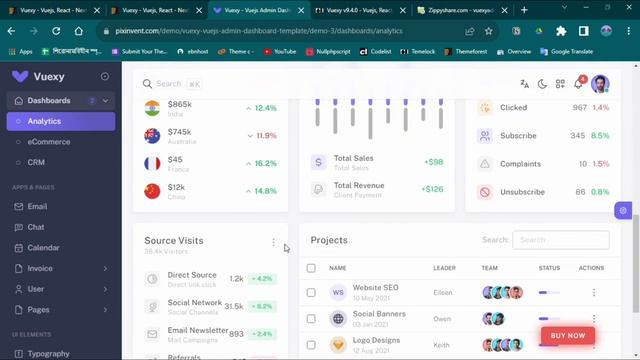Click the Clicked stat icon
640x360 pixels.
pyautogui.click(x=485, y=108)
